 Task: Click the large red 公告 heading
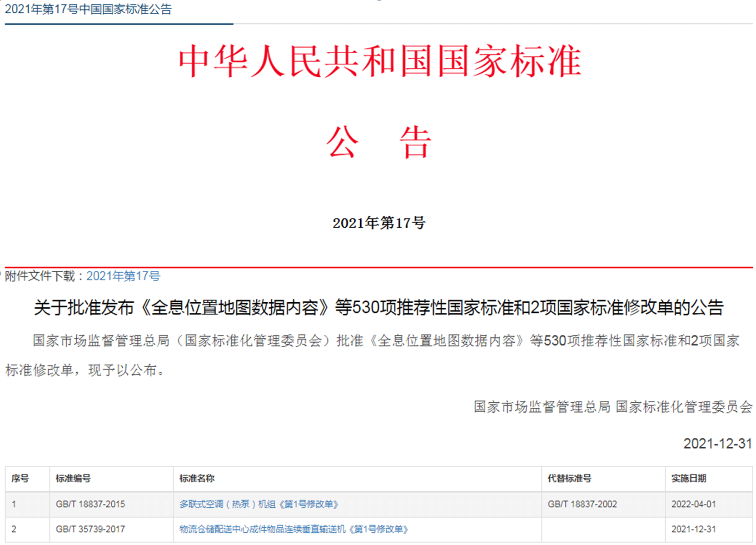coord(378,142)
